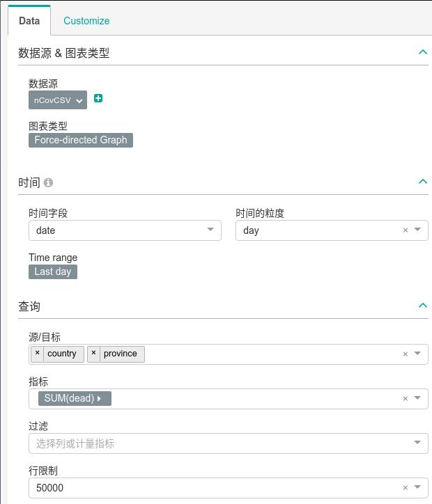This screenshot has width=432, height=504.
Task: Click the Last day time range button
Action: (53, 271)
